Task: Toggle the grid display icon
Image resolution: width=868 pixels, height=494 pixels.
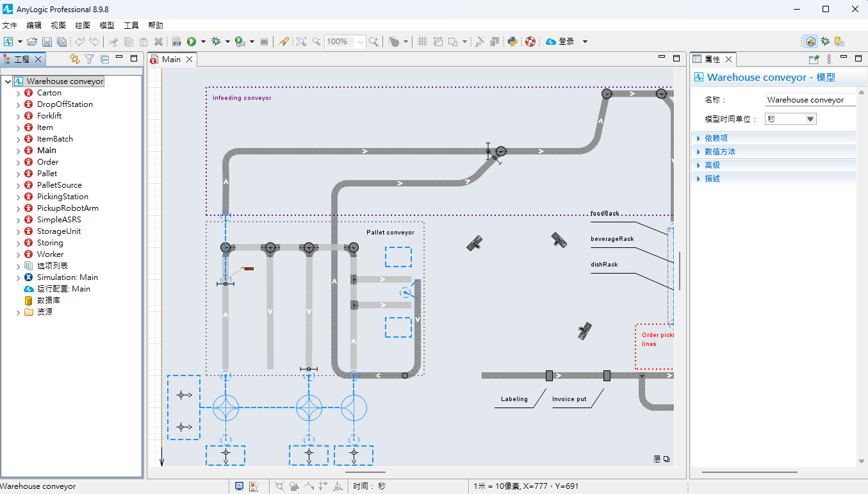Action: click(x=423, y=42)
